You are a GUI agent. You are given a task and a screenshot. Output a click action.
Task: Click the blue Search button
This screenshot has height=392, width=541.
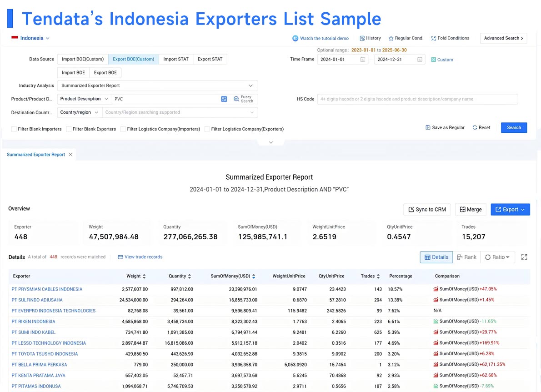click(514, 128)
